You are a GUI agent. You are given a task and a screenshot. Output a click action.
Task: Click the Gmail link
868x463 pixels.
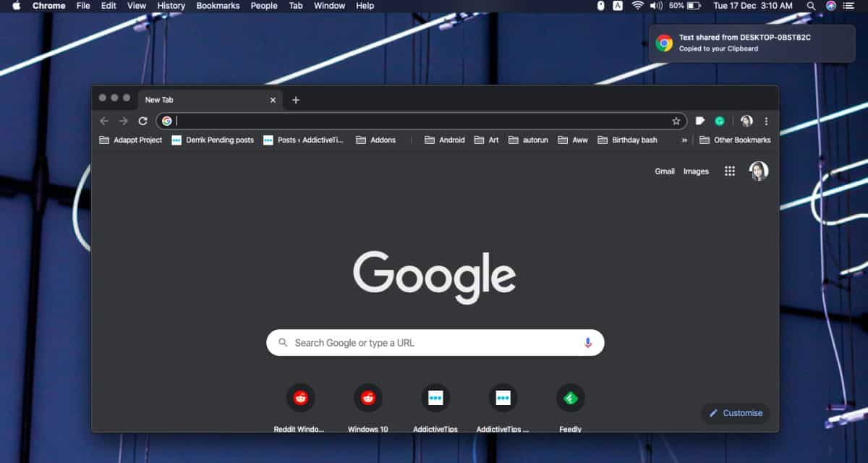click(665, 171)
